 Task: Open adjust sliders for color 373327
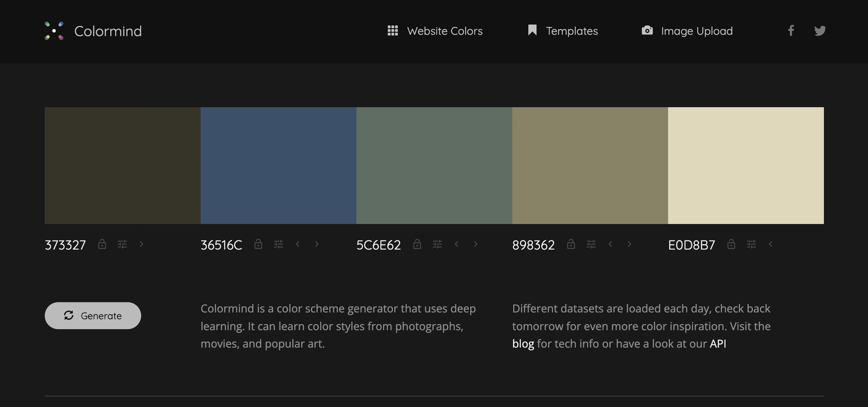click(x=122, y=244)
